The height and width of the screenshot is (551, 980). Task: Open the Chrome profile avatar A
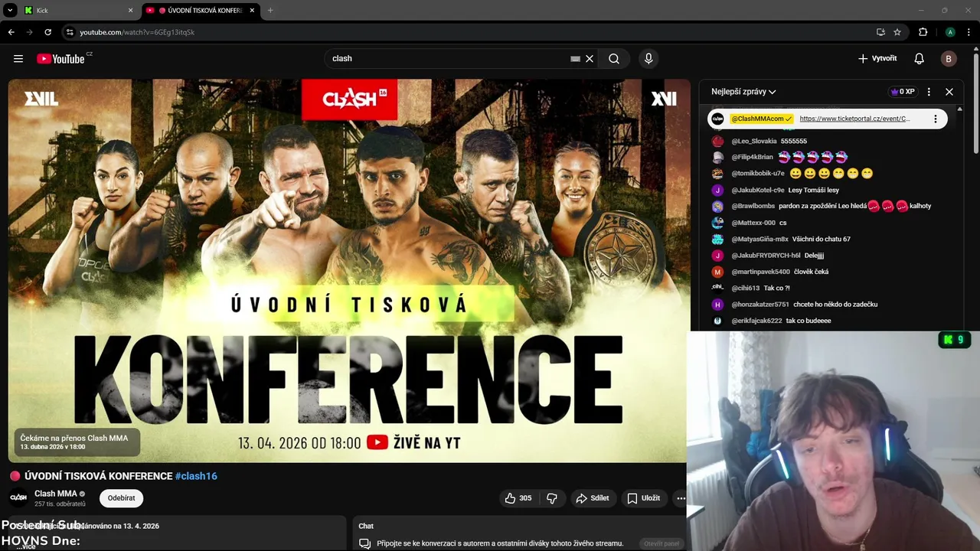click(950, 32)
